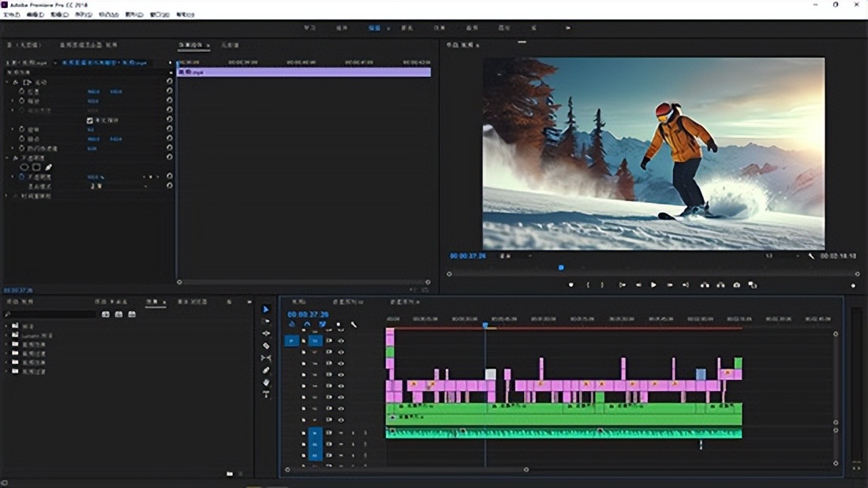Click the Export Frame camera icon
This screenshot has width=868, height=488.
[x=736, y=285]
